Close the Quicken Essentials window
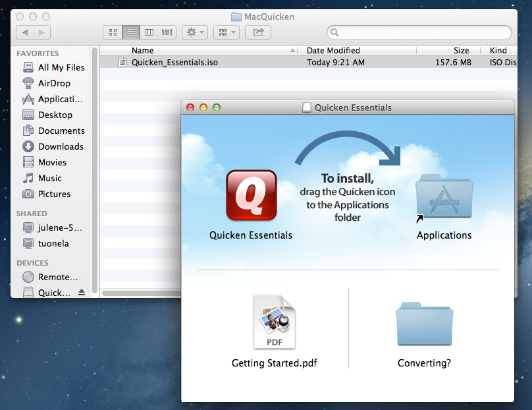 coord(190,107)
